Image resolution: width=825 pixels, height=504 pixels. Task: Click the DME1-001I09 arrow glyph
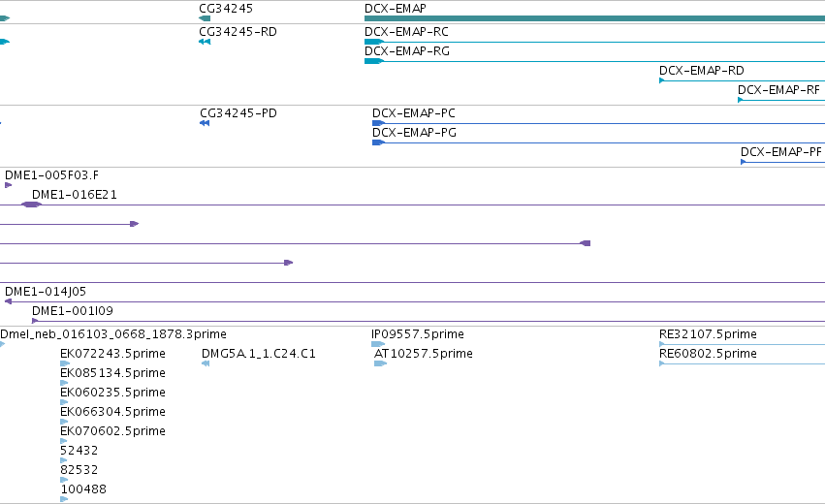click(35, 321)
